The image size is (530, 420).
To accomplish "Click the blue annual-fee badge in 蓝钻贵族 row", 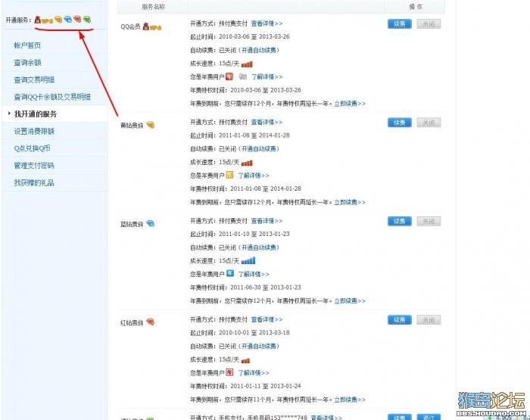I will pos(230,273).
